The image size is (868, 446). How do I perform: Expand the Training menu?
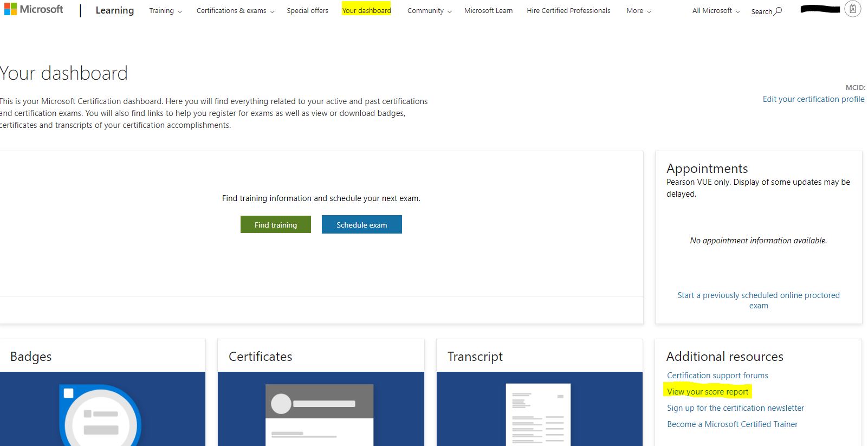(165, 11)
